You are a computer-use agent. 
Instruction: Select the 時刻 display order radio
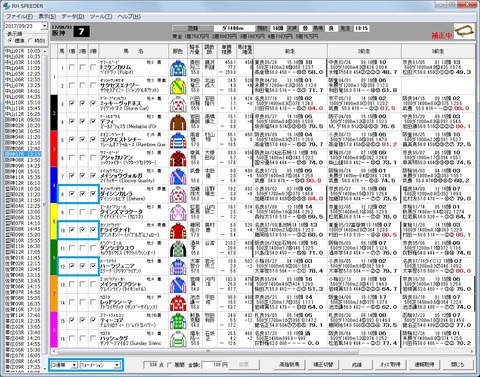(x=30, y=41)
